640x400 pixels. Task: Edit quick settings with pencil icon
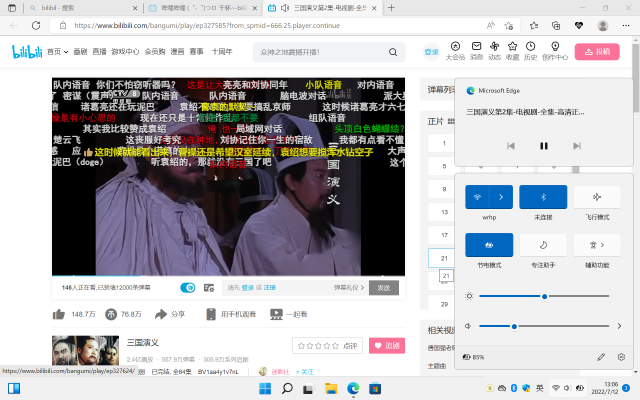(x=601, y=357)
